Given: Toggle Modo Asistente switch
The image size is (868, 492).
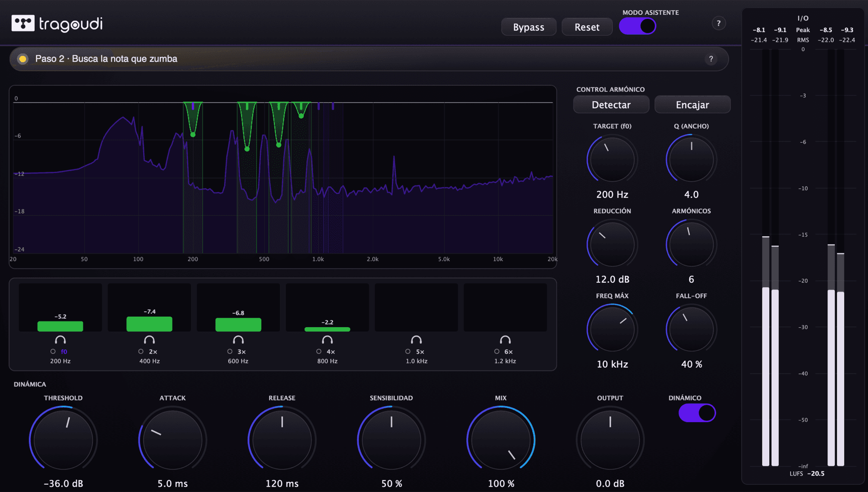Looking at the screenshot, I should click(x=637, y=26).
